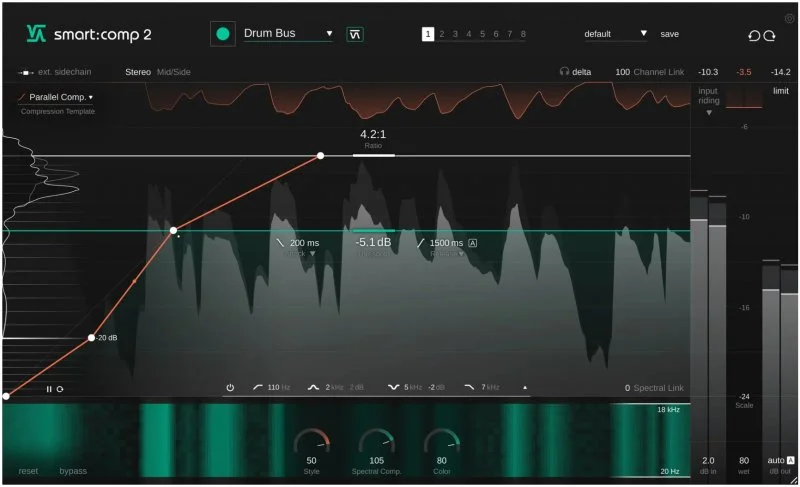Image resolution: width=800 pixels, height=487 pixels.
Task: Click the Scale label on the meter
Action: pos(744,405)
